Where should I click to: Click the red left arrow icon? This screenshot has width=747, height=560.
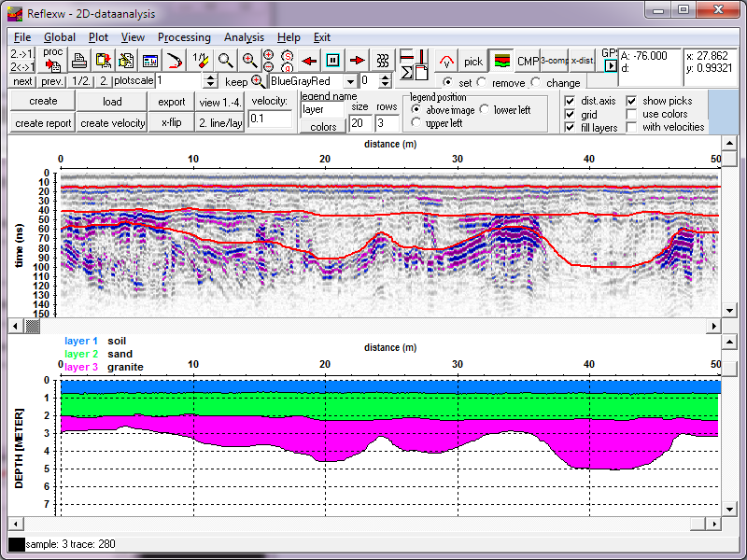click(310, 61)
